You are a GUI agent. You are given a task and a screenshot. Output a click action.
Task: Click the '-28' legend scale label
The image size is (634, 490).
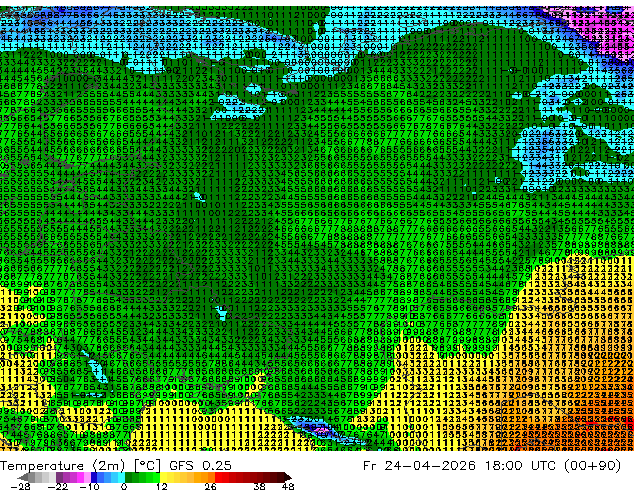click(x=20, y=486)
